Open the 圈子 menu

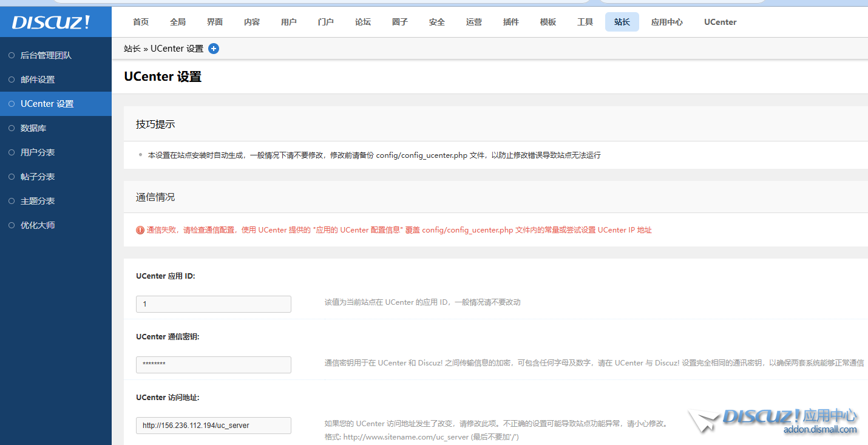(400, 22)
